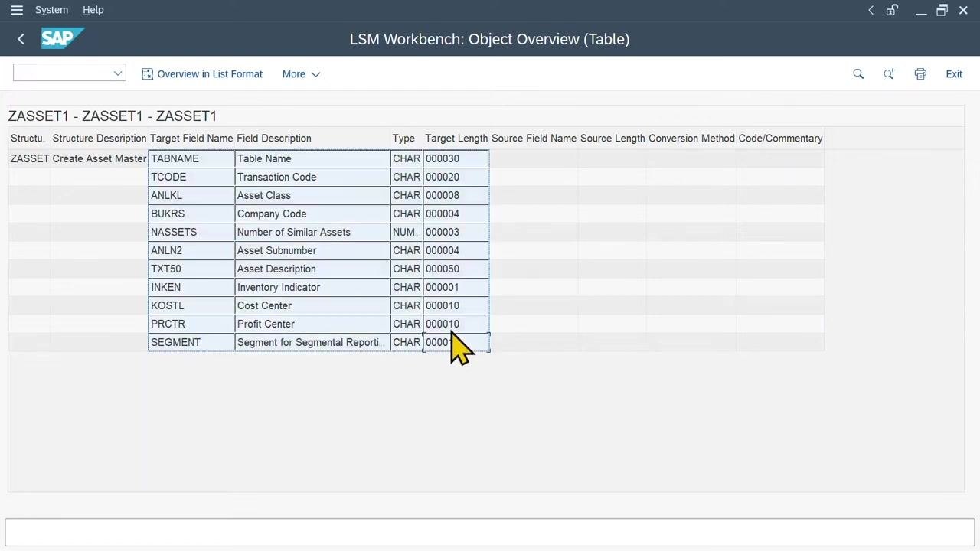Click the Source Length column header
The width and height of the screenshot is (980, 551).
612,139
